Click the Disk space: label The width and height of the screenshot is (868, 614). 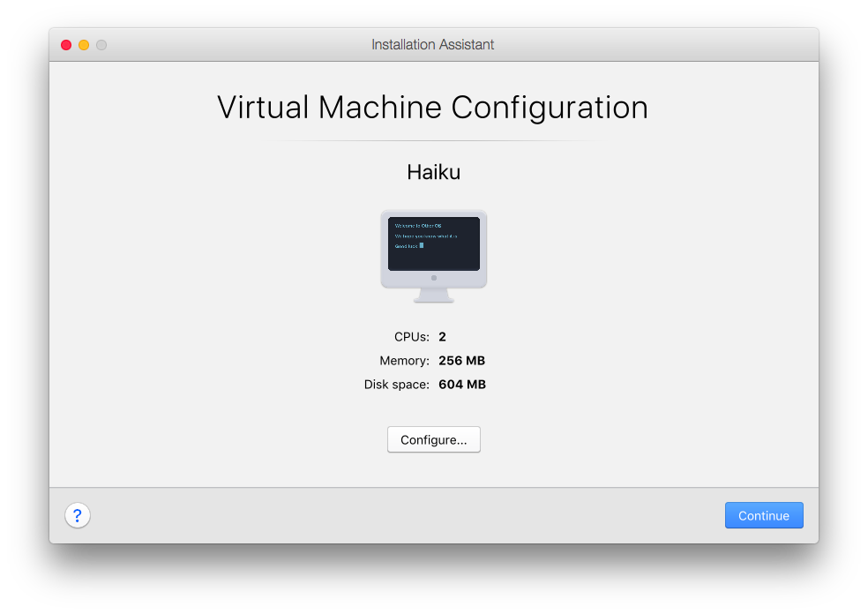396,385
